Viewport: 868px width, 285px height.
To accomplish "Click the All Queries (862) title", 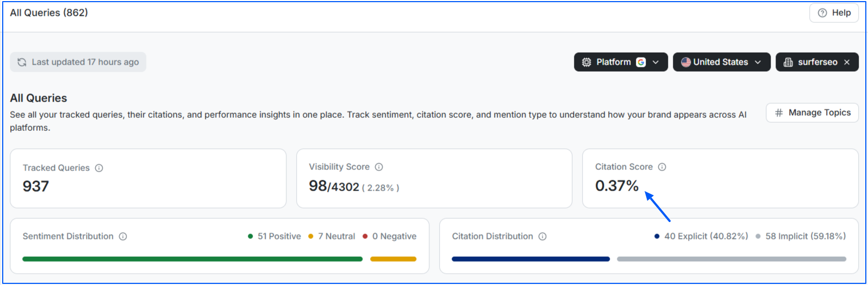I will [49, 12].
